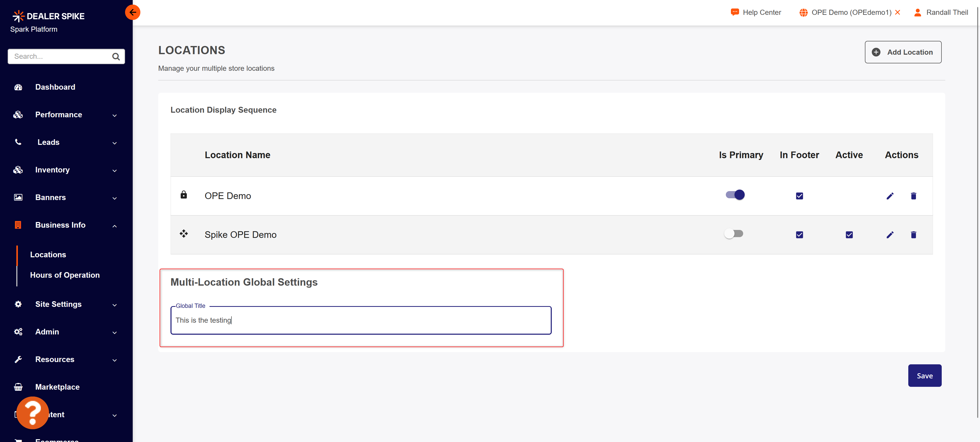Screen dimensions: 980x442
Task: Click the Add Location button
Action: pyautogui.click(x=903, y=52)
